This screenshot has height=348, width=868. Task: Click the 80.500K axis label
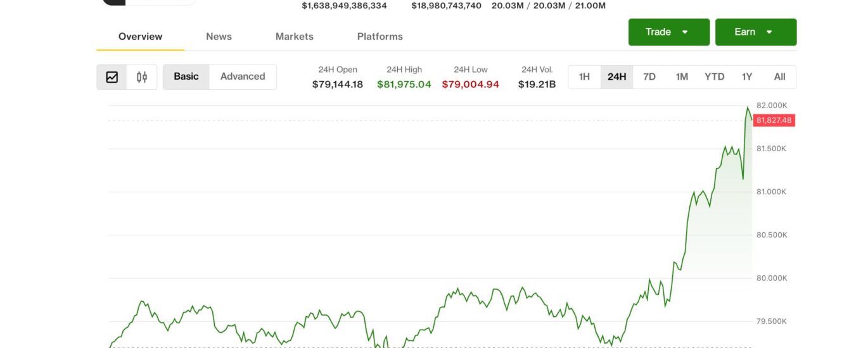[x=772, y=235]
